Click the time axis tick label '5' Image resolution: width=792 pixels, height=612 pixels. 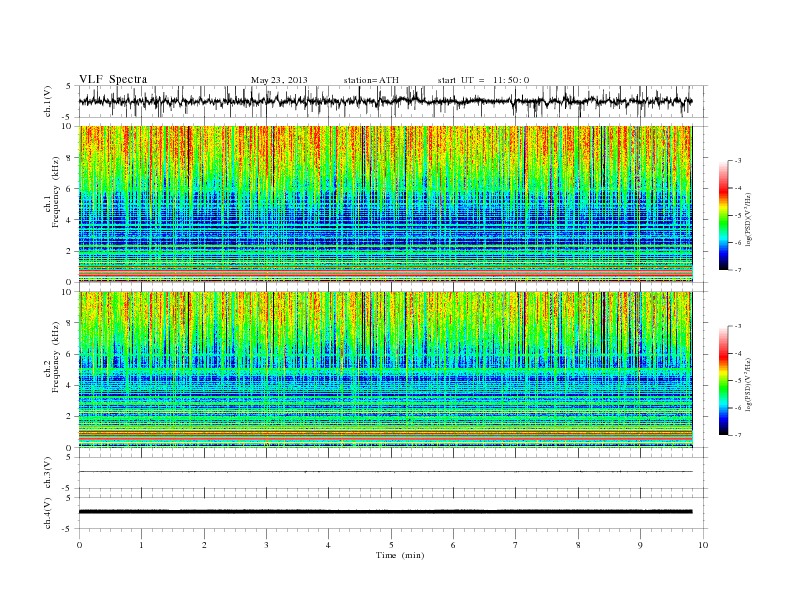coord(391,545)
